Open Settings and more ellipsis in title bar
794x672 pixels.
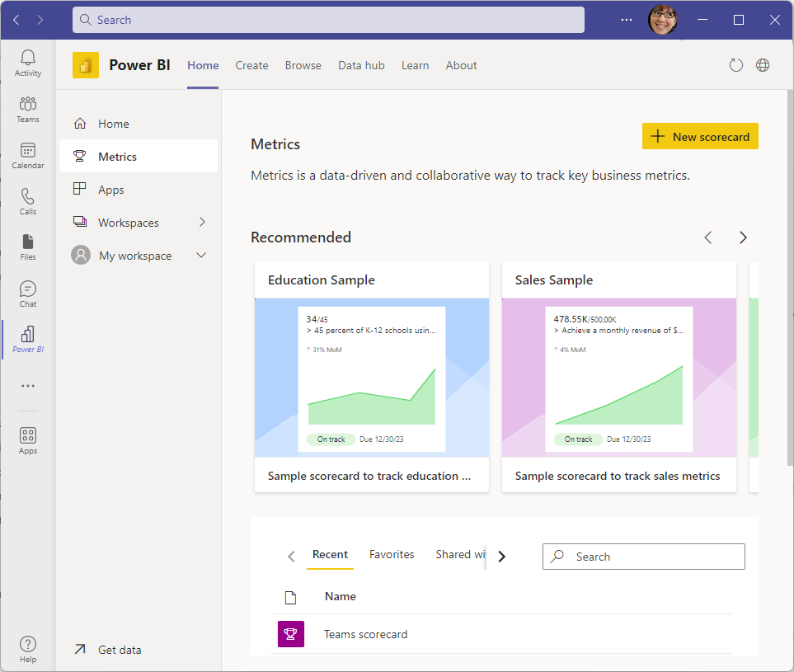pyautogui.click(x=627, y=20)
